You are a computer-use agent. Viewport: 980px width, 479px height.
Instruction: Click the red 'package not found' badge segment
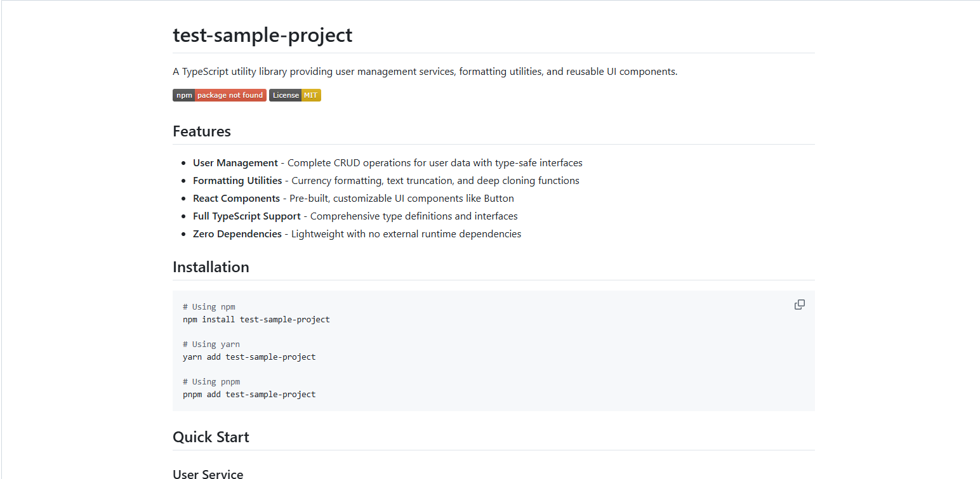[230, 95]
